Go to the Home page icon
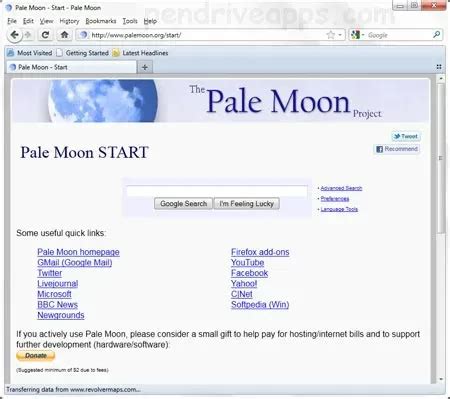 click(x=64, y=35)
